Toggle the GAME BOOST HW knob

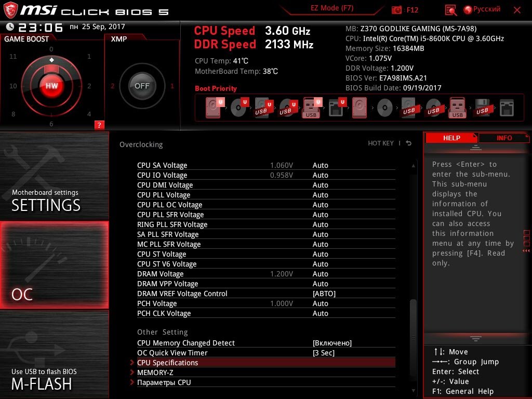tap(51, 86)
